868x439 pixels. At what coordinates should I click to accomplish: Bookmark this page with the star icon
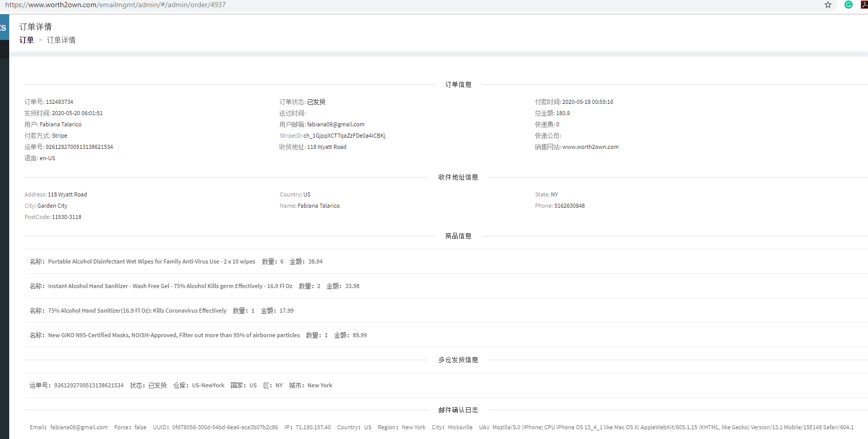(x=828, y=5)
